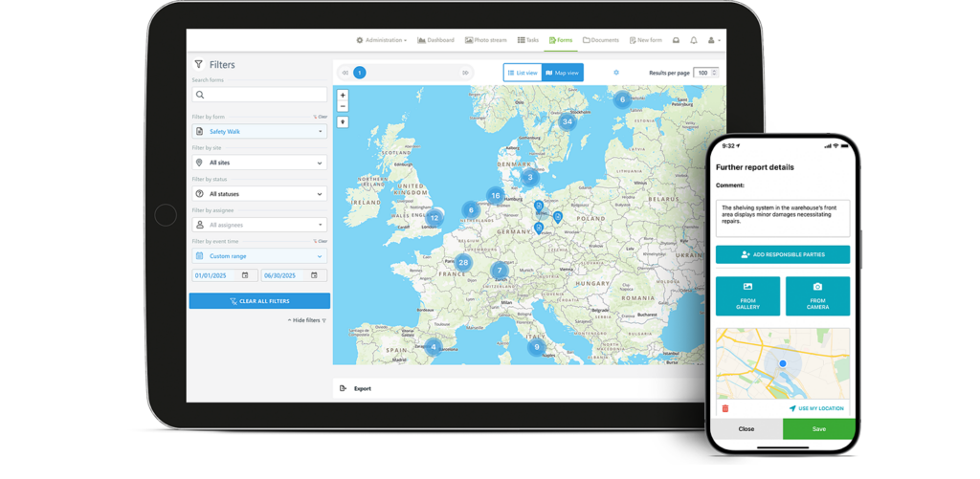Open the inbox tray icon
The image size is (980, 479).
click(676, 40)
